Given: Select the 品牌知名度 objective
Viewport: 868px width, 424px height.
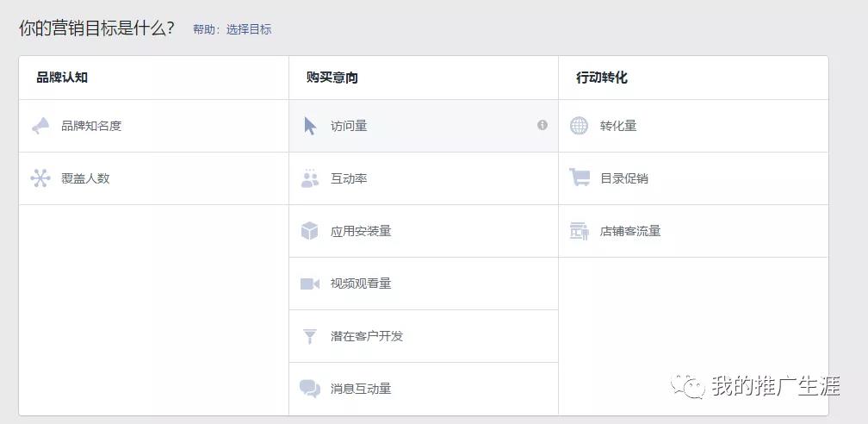Looking at the screenshot, I should [91, 126].
